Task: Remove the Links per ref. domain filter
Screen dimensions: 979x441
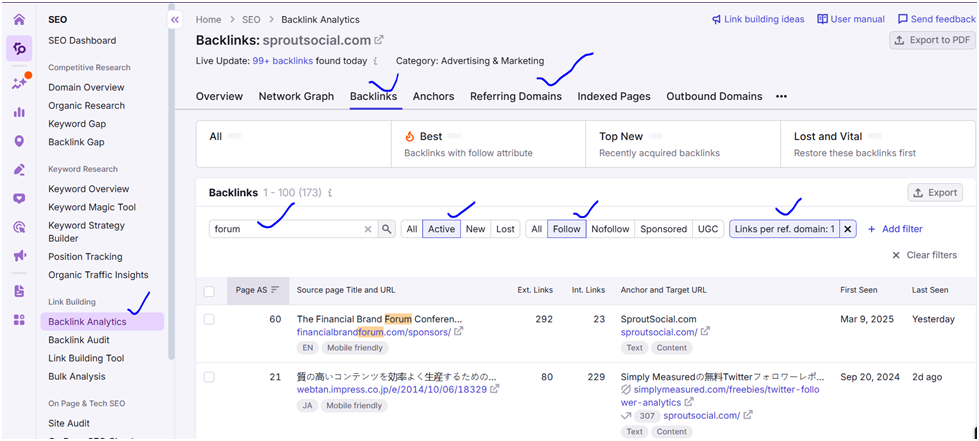Action: coord(848,229)
